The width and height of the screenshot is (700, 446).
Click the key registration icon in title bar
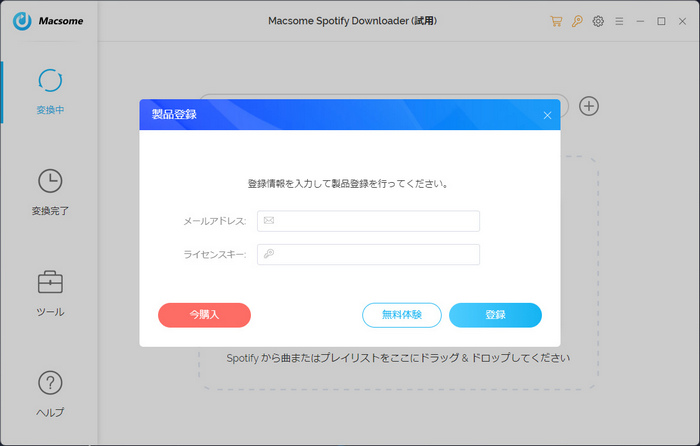click(x=577, y=21)
